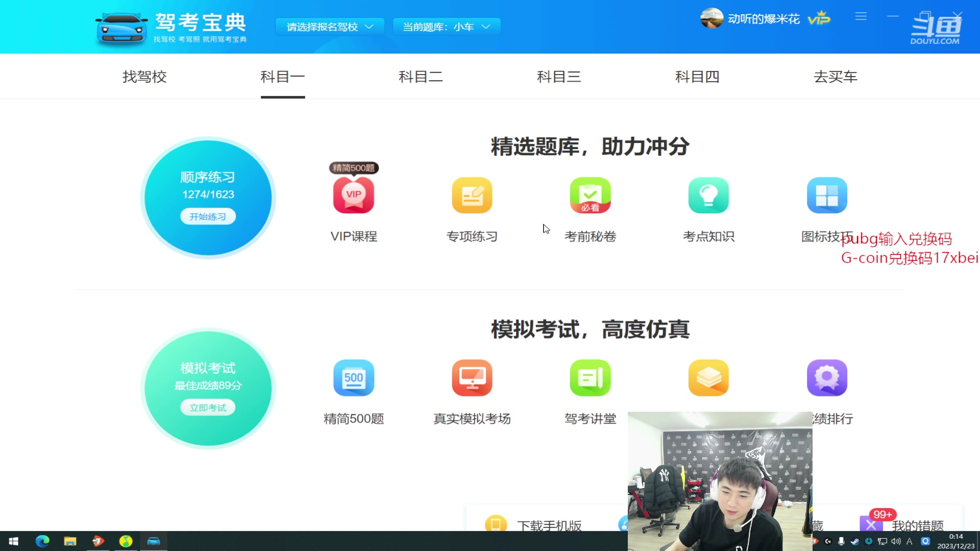Expand the 请选择报名驾校 school selector
This screenshot has height=551, width=980.
[x=330, y=26]
